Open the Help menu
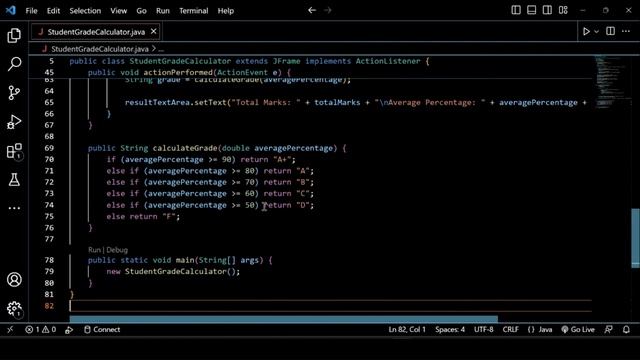640x360 pixels. coord(226,11)
